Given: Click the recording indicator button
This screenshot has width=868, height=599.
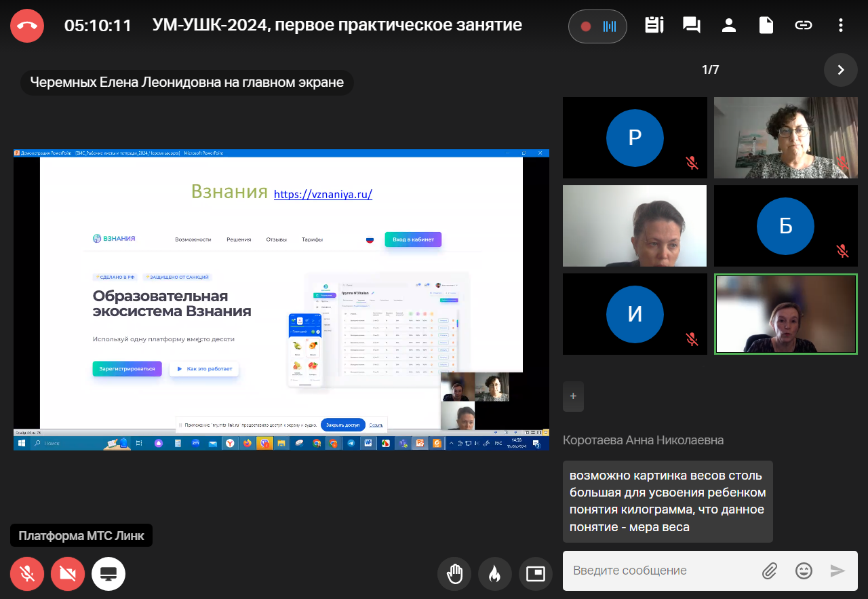Looking at the screenshot, I should point(597,26).
